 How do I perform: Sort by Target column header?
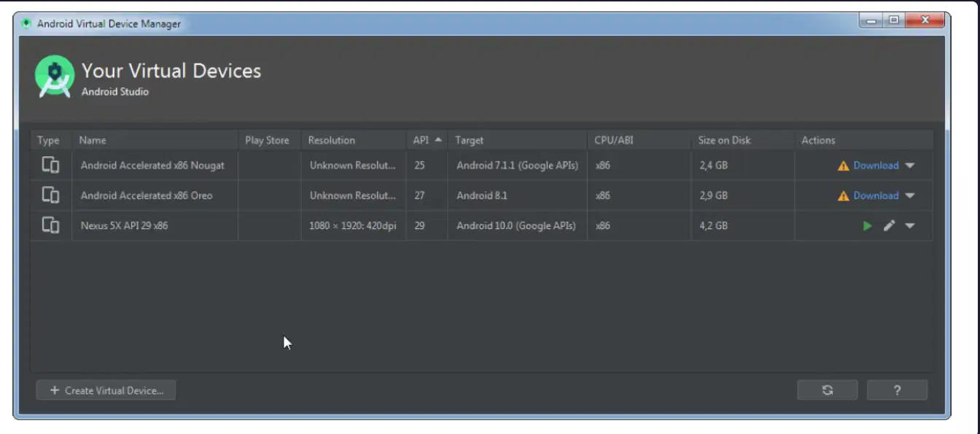click(x=517, y=140)
